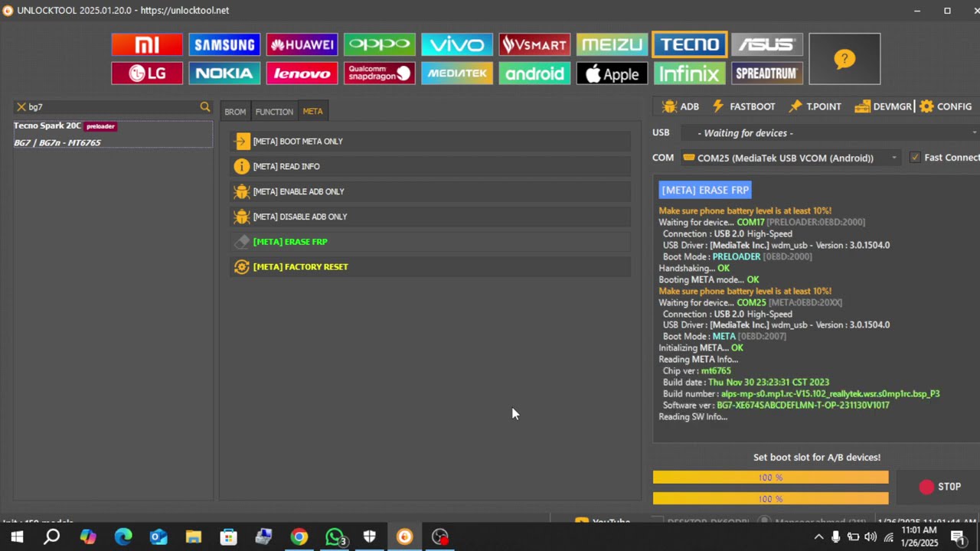This screenshot has height=551, width=980.
Task: Show hidden system tray icons
Action: 818,537
